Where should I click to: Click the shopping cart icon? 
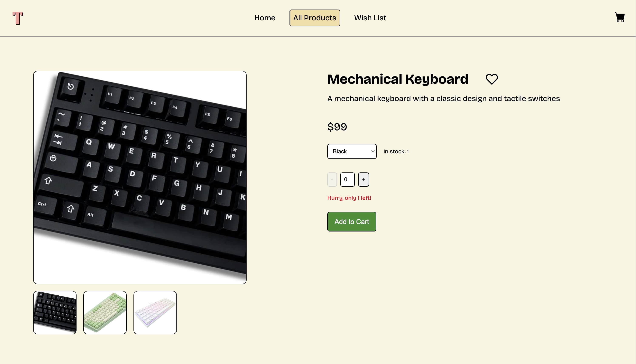coord(620,18)
